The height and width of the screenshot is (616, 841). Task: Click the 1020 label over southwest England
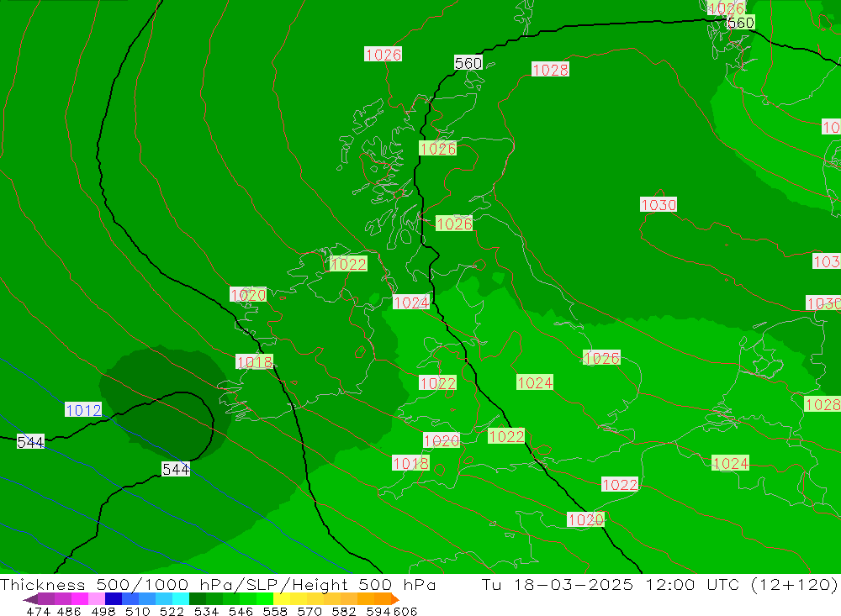coord(442,440)
